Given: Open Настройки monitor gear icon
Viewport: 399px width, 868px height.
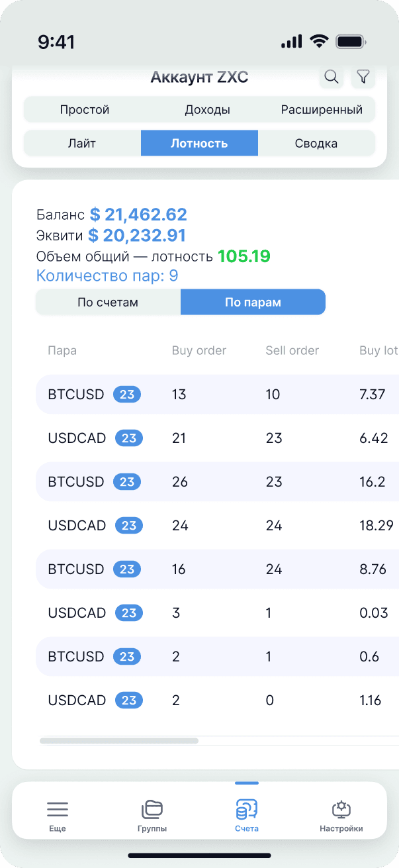Looking at the screenshot, I should pos(341,809).
